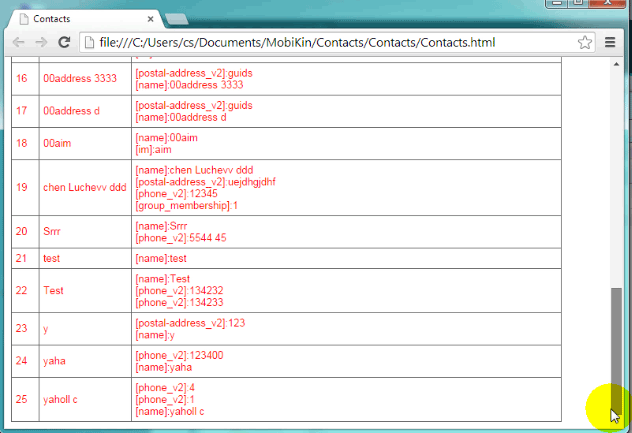
Task: Click row number 18
Action: click(22, 143)
